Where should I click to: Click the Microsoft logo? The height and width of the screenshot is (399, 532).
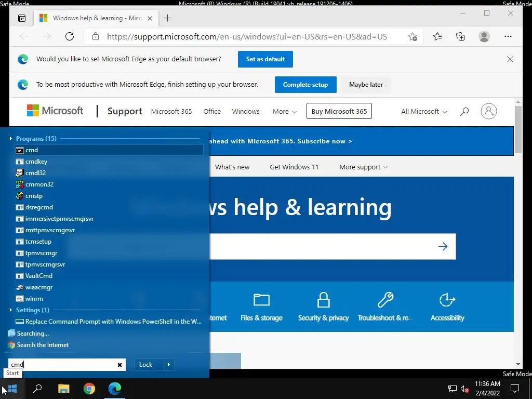(55, 111)
